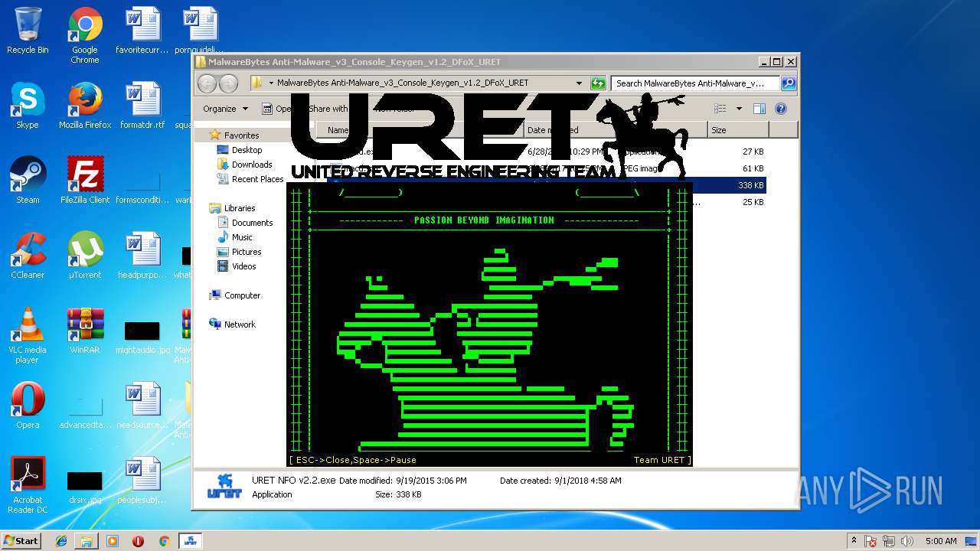This screenshot has width=980, height=551.
Task: Launch WinRAR desktop shortcut
Action: (85, 331)
